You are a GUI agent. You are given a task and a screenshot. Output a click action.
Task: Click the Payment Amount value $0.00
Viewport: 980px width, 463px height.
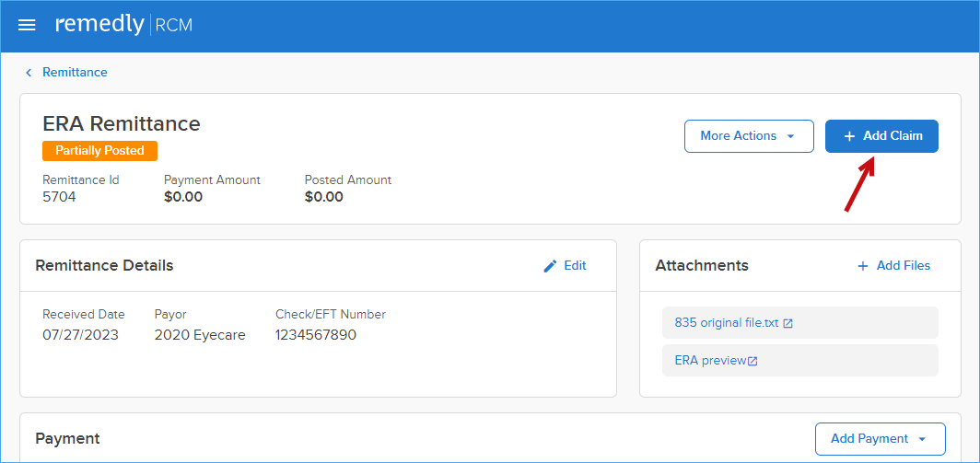pyautogui.click(x=183, y=198)
